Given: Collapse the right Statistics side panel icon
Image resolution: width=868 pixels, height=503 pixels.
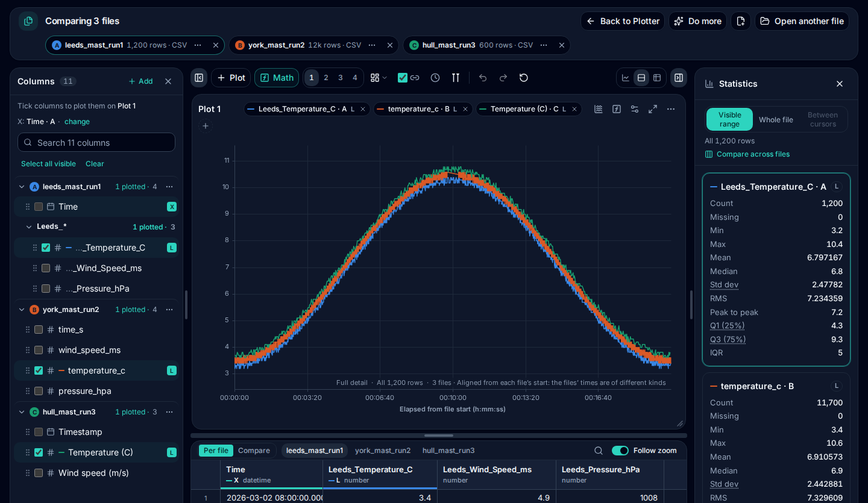Looking at the screenshot, I should [x=678, y=78].
